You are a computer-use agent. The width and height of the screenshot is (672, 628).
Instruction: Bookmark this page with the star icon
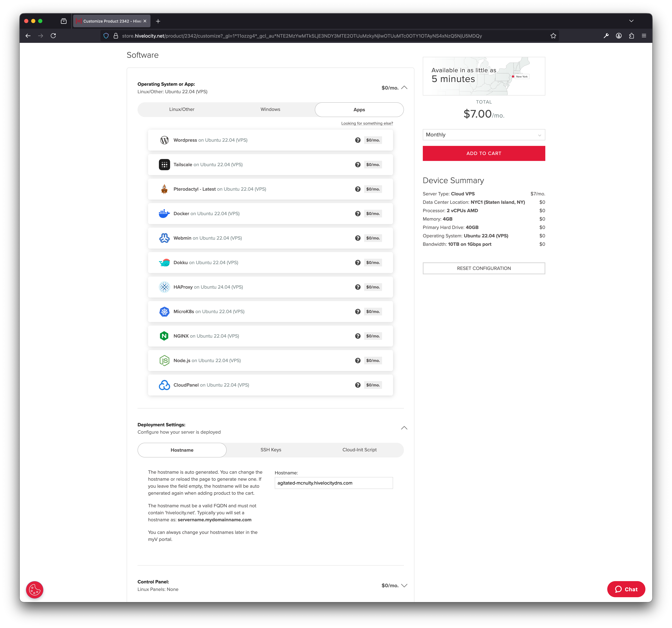coord(553,36)
